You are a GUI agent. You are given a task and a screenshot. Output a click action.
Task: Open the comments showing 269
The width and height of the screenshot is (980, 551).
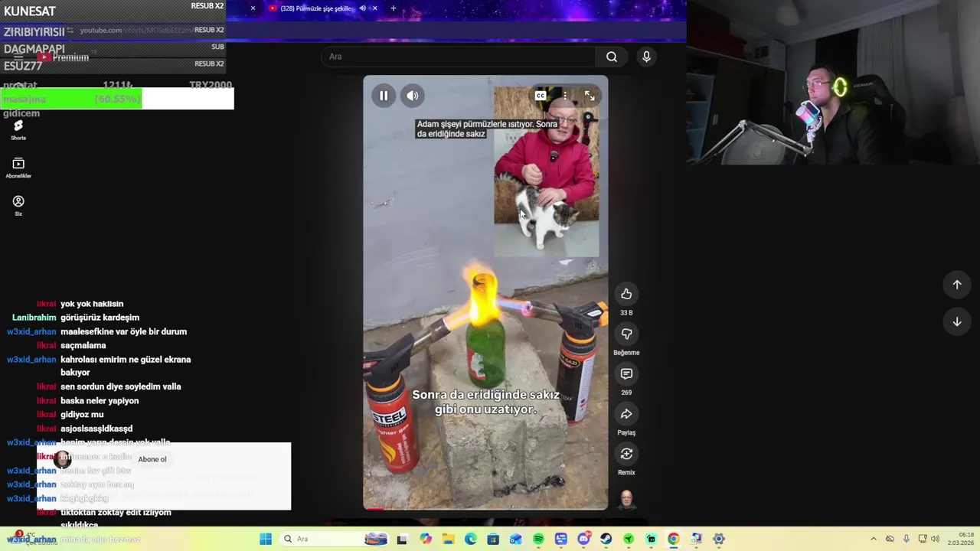point(626,373)
